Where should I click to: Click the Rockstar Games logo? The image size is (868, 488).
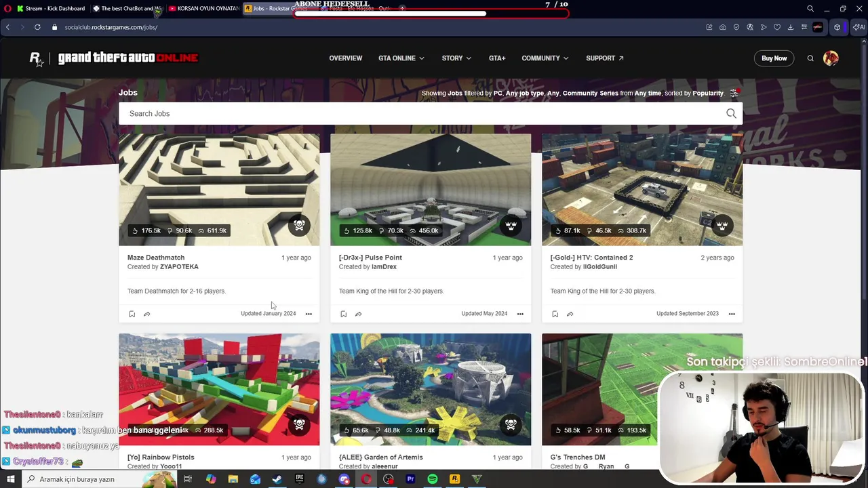37,59
